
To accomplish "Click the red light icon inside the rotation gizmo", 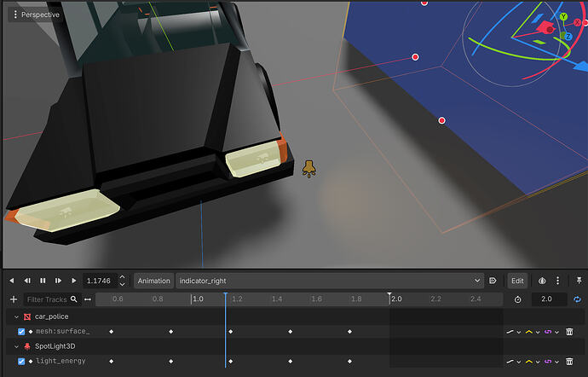I will click(545, 27).
